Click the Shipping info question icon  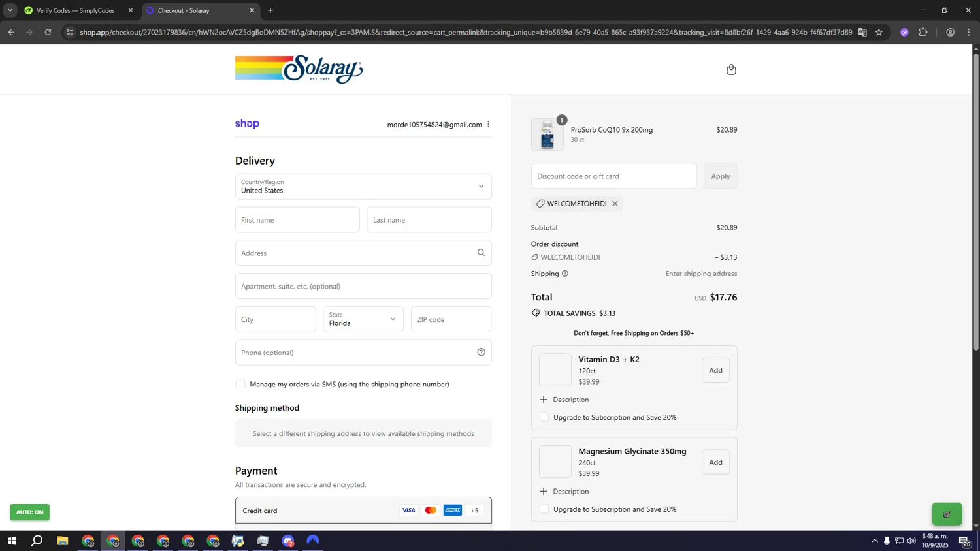565,274
